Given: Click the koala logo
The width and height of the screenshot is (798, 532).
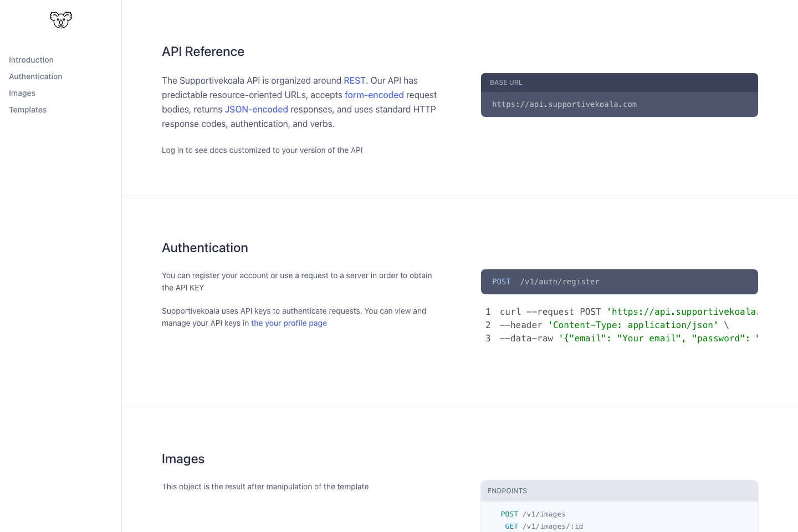Looking at the screenshot, I should coord(60,20).
